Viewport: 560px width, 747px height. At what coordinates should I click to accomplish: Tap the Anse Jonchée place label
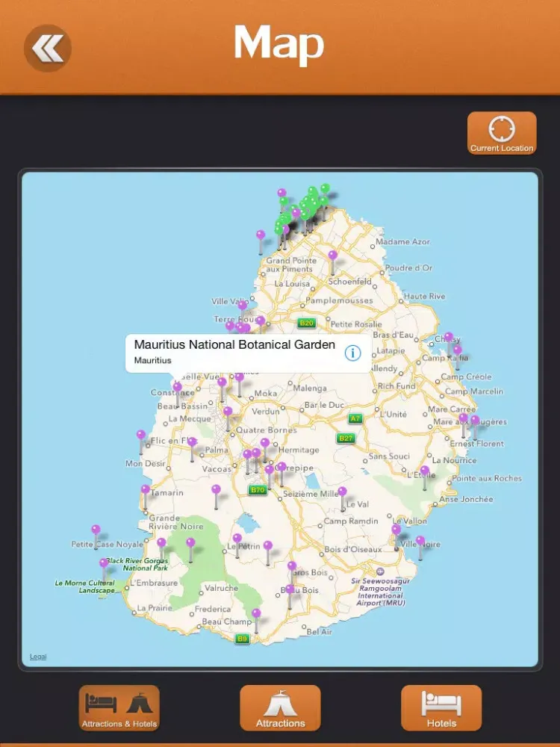466,499
